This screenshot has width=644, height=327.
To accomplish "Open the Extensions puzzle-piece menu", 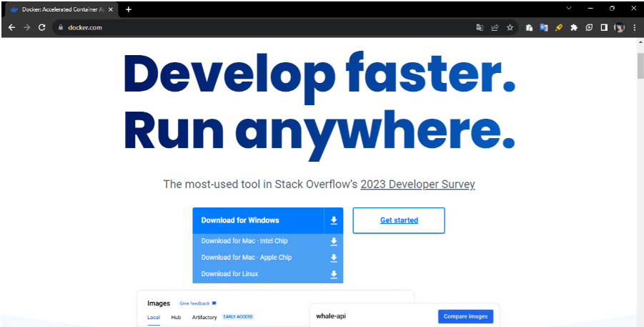I will [x=574, y=28].
